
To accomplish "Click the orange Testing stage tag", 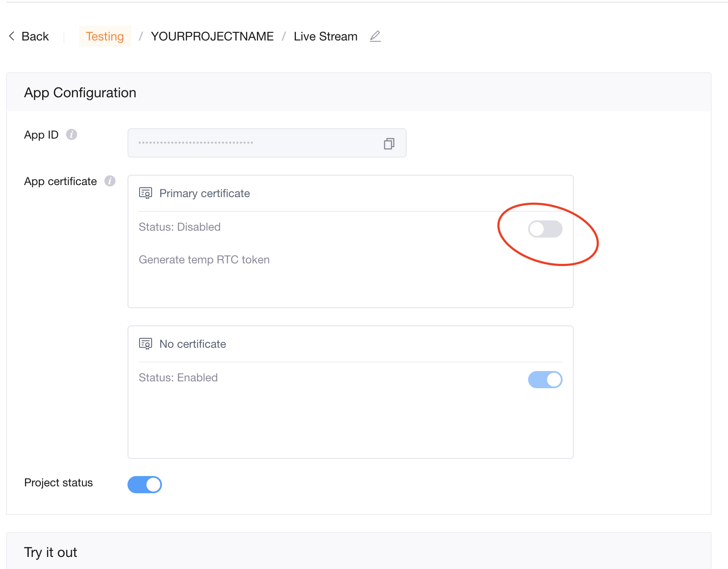I will tap(105, 36).
